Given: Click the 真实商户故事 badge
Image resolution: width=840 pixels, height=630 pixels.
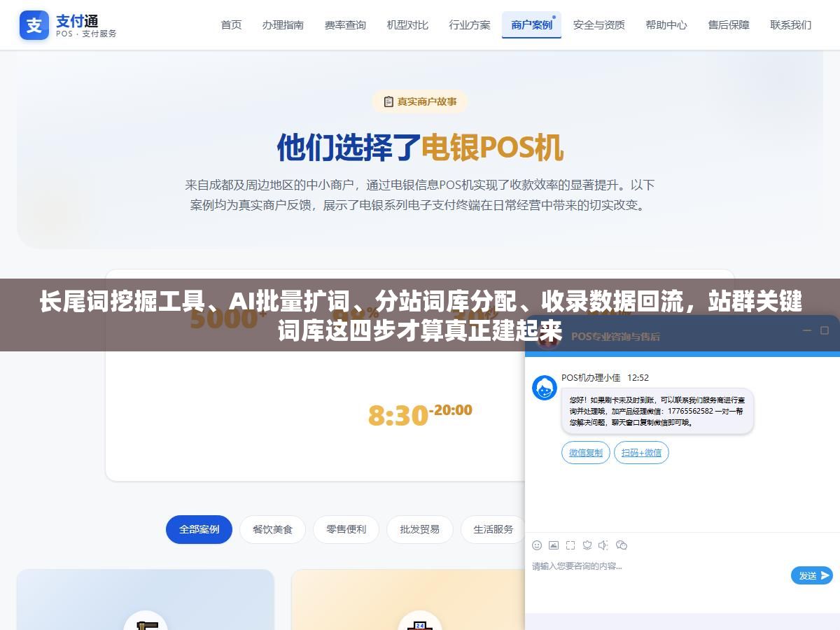Looking at the screenshot, I should [x=420, y=101].
